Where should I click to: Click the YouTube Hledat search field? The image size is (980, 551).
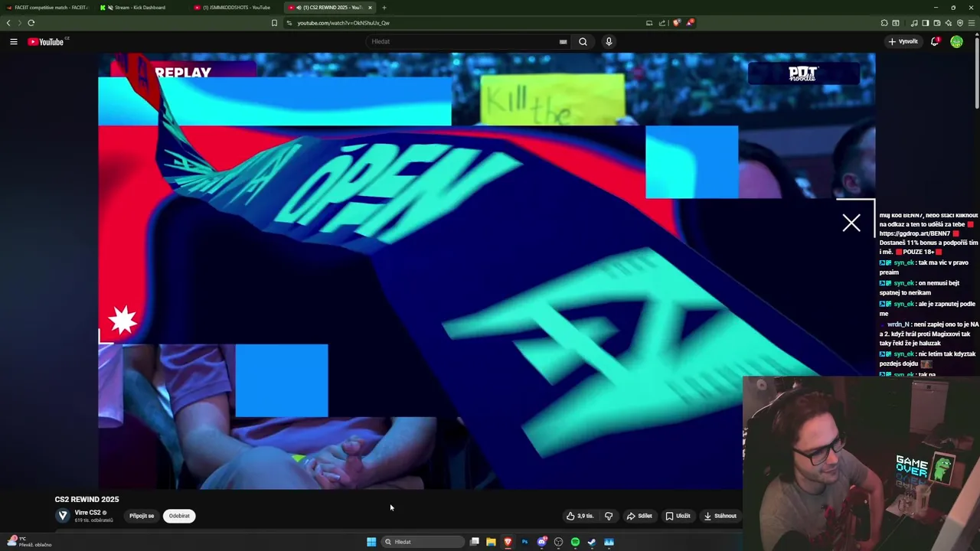point(467,41)
